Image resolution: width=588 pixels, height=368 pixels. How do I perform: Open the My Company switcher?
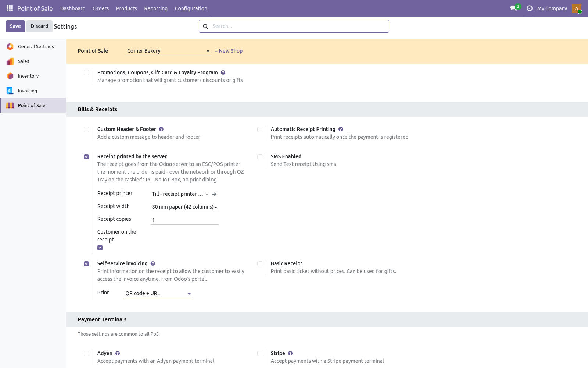pyautogui.click(x=552, y=8)
